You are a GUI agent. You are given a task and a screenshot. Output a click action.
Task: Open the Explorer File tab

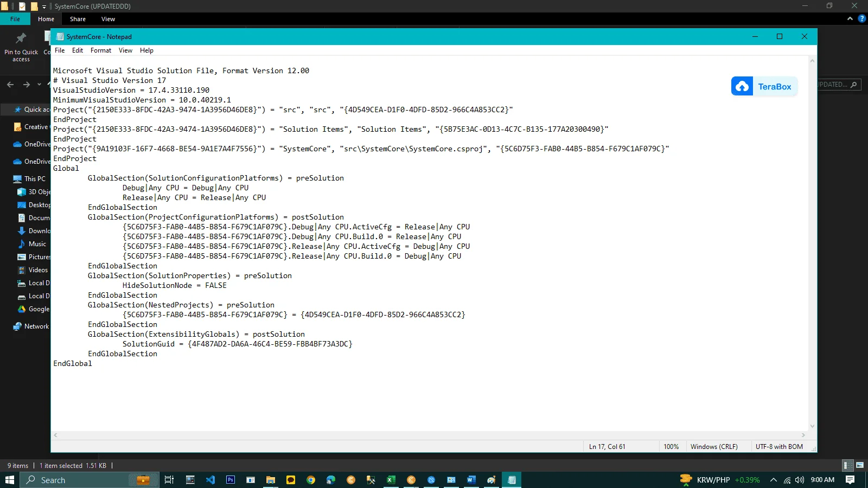click(15, 19)
